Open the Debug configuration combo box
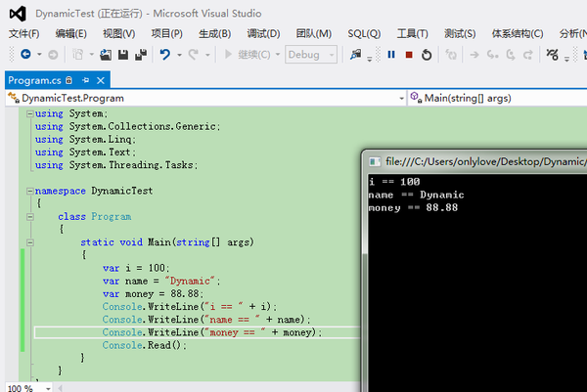Viewport: 587px width, 392px height. click(311, 55)
